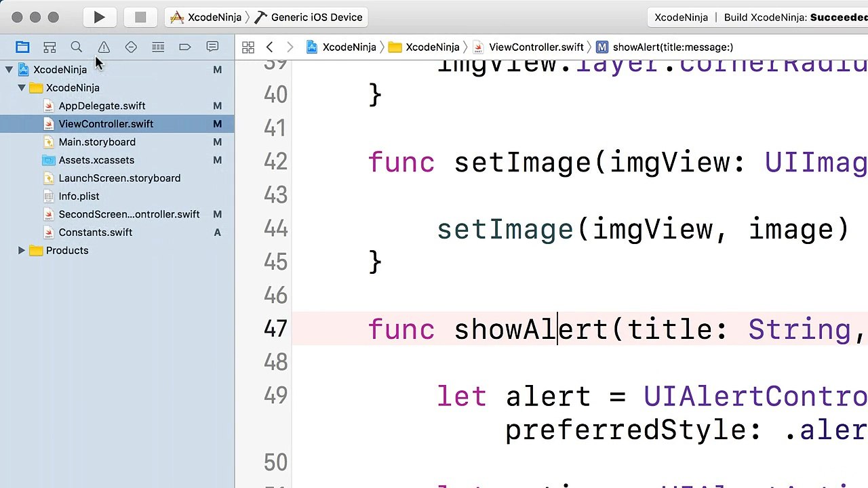Click the String type on line 47
Image resolution: width=868 pixels, height=488 pixels.
[799, 330]
